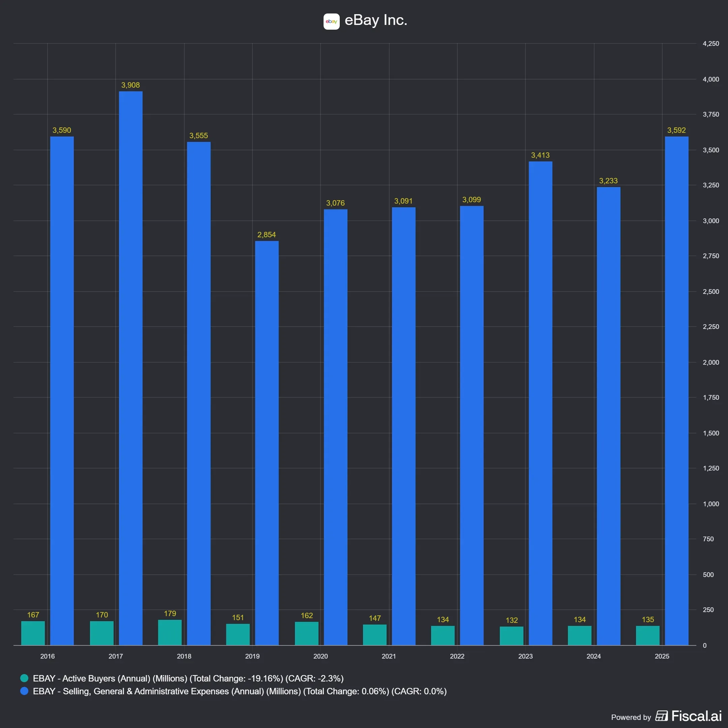Click the 2022 x-axis label
This screenshot has height=728, width=728.
coord(457,657)
